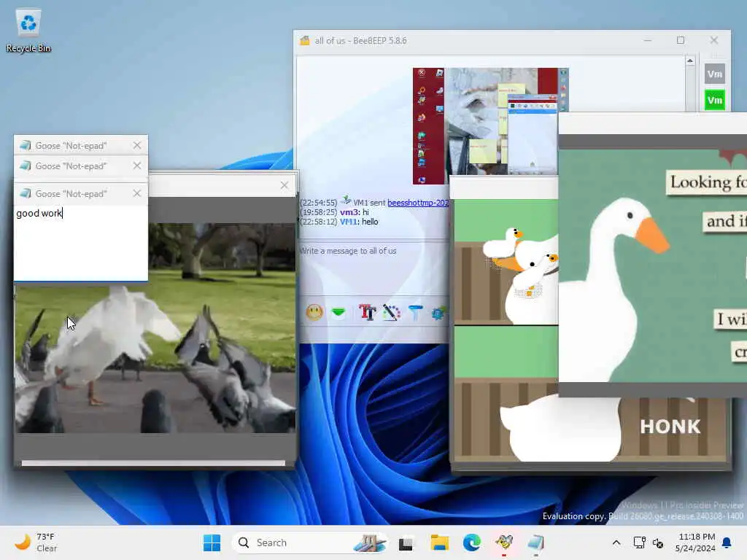Close the second Goose 'Not-epad' window
The height and width of the screenshot is (560, 747).
click(137, 166)
